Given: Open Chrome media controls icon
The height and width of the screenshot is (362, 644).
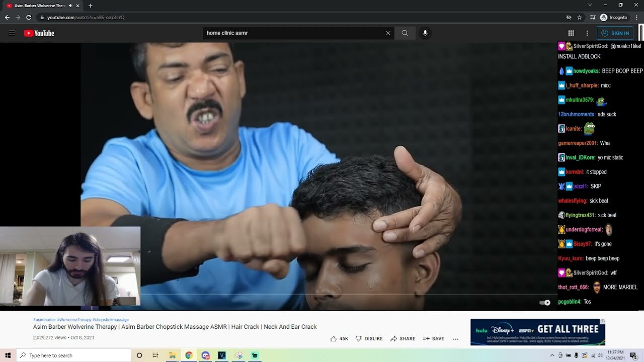Looking at the screenshot, I should (x=592, y=17).
